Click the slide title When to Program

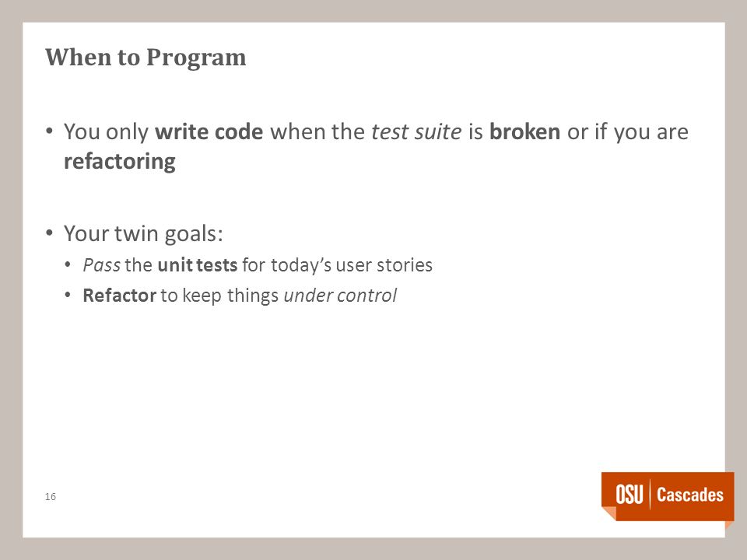(x=146, y=58)
